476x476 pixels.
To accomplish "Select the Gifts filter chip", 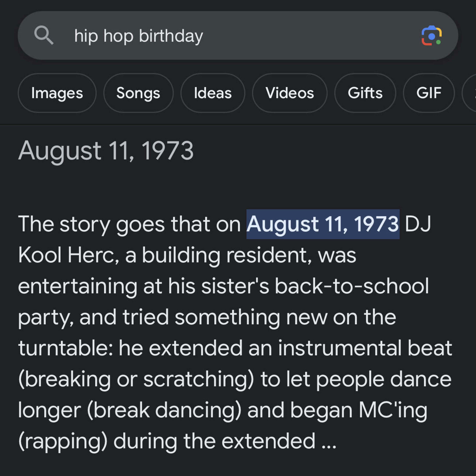I will (x=365, y=93).
